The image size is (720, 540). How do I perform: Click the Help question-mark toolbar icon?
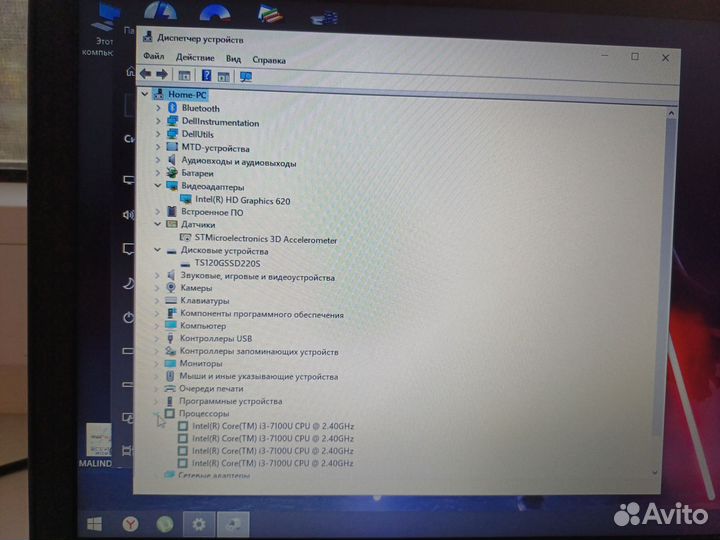pyautogui.click(x=207, y=75)
